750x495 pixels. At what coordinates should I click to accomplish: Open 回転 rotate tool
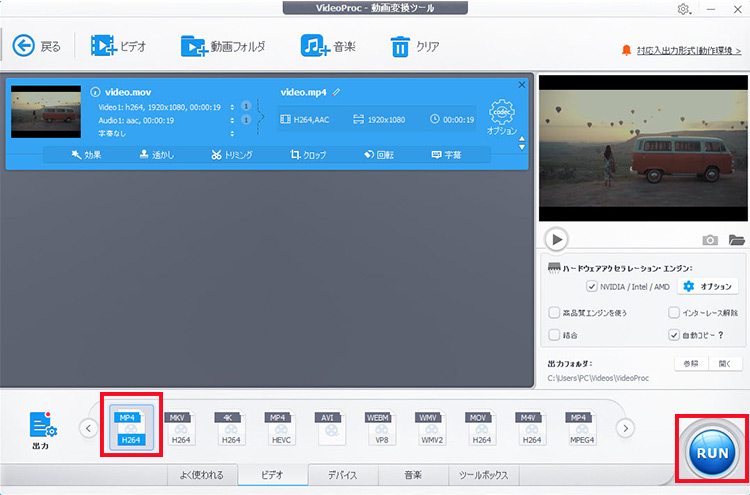[379, 154]
